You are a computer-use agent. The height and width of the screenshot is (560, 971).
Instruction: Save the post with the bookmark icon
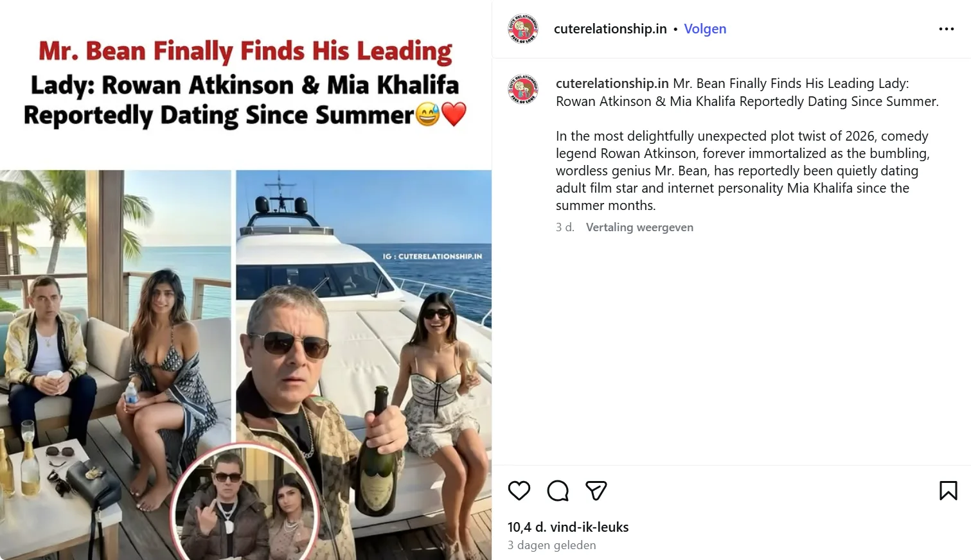tap(948, 491)
